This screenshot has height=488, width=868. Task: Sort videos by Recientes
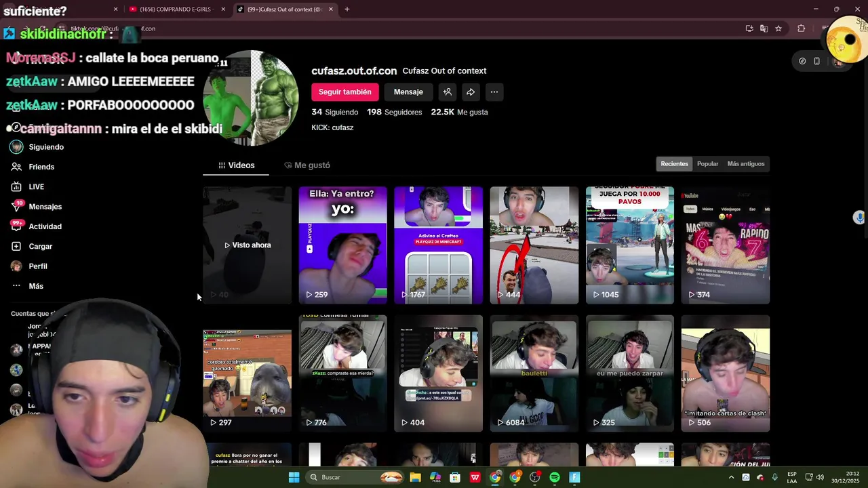click(x=674, y=164)
